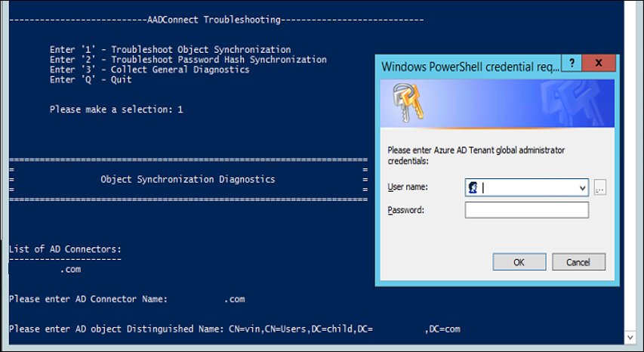Click the console scrollbar down arrow
The height and width of the screenshot is (352, 644).
click(x=630, y=338)
